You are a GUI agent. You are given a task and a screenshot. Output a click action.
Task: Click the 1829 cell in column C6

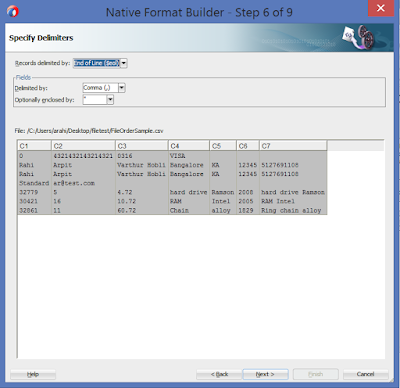pos(248,211)
